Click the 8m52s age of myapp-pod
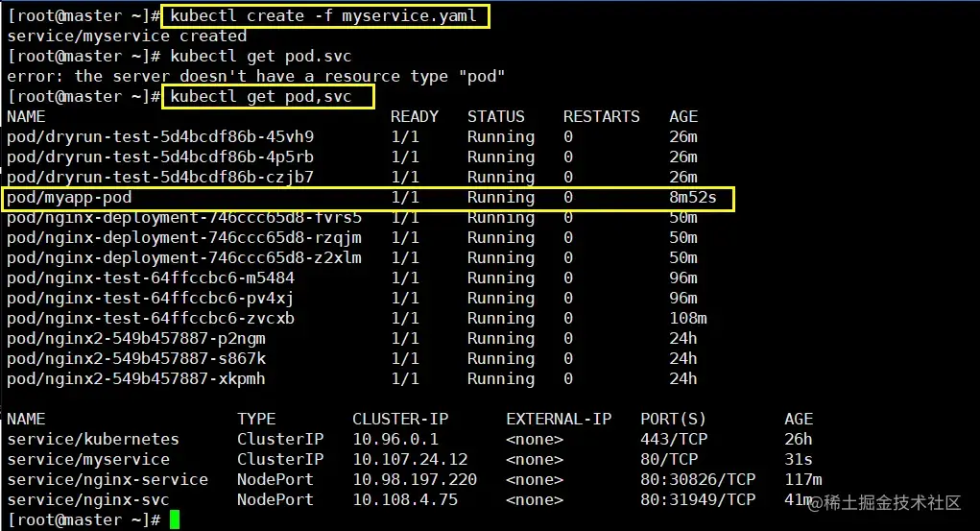 (x=692, y=198)
